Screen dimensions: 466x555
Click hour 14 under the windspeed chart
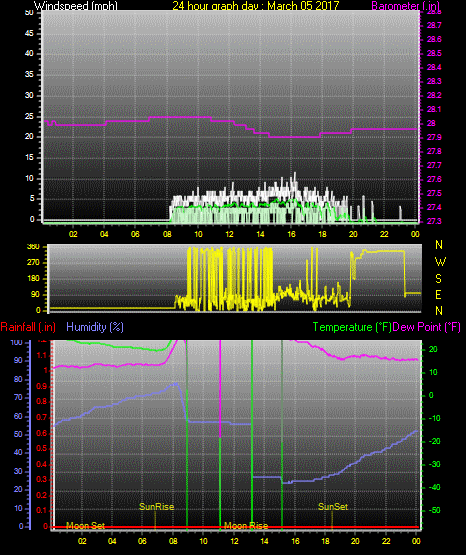click(x=260, y=234)
